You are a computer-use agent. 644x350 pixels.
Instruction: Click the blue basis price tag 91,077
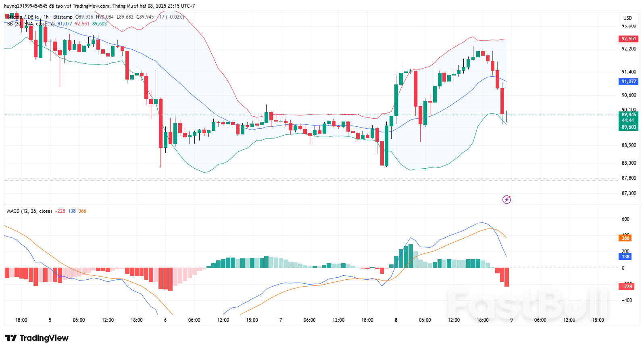tap(628, 82)
